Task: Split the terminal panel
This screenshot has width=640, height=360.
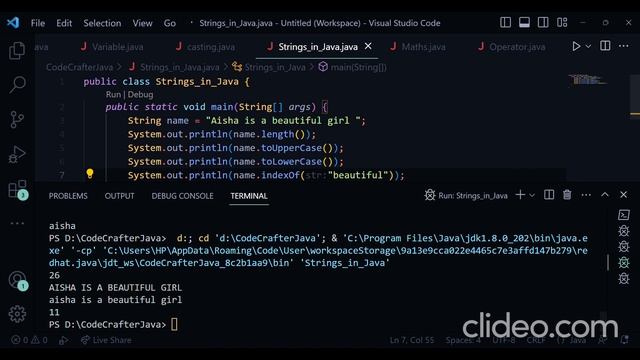Action: point(549,195)
